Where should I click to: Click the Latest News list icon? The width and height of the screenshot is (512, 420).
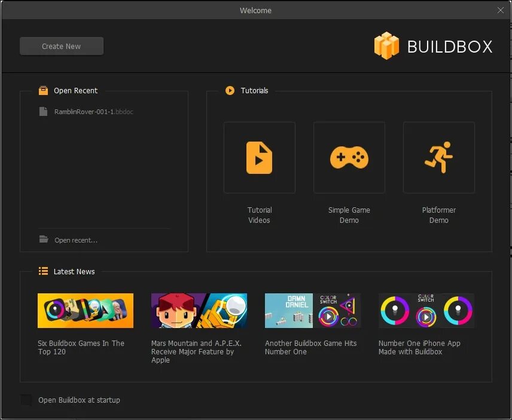(43, 271)
